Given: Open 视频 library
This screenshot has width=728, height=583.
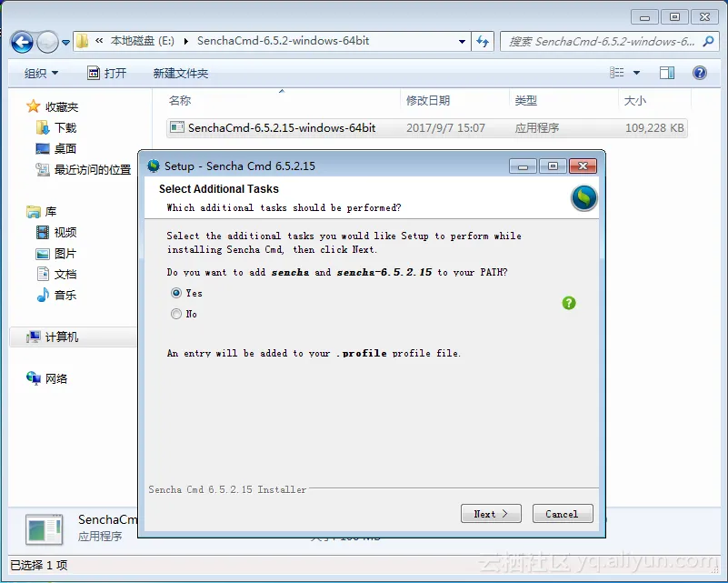Looking at the screenshot, I should pos(56,232).
